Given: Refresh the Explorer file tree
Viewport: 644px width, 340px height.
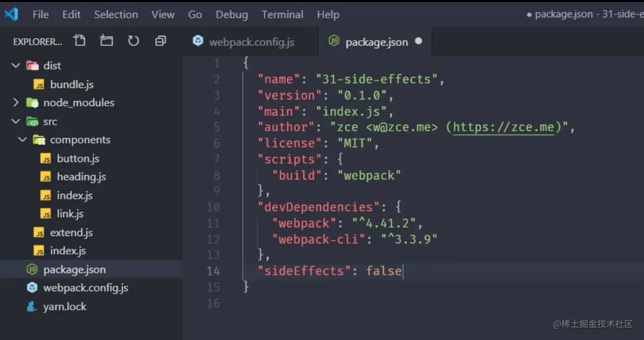Looking at the screenshot, I should (133, 41).
